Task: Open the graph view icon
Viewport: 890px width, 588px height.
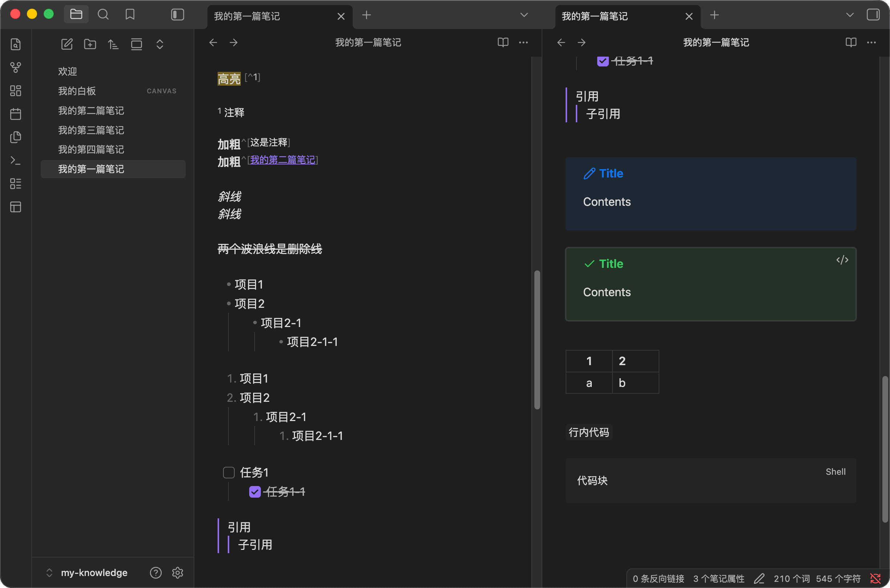Action: pos(15,68)
